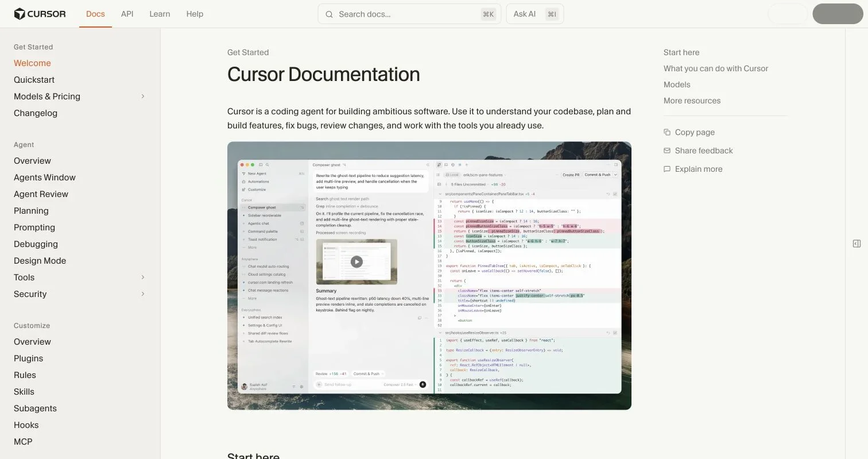Click the Explain more chat icon
This screenshot has height=459, width=868.
[667, 169]
